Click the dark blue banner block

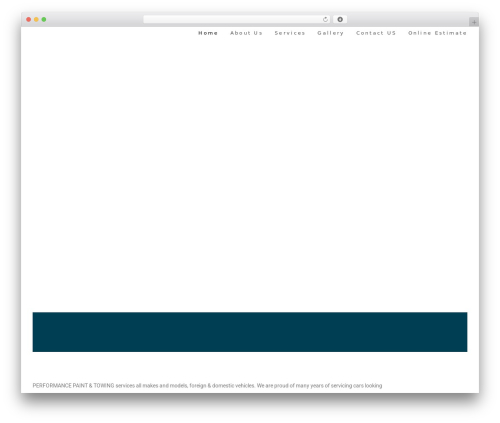250,332
